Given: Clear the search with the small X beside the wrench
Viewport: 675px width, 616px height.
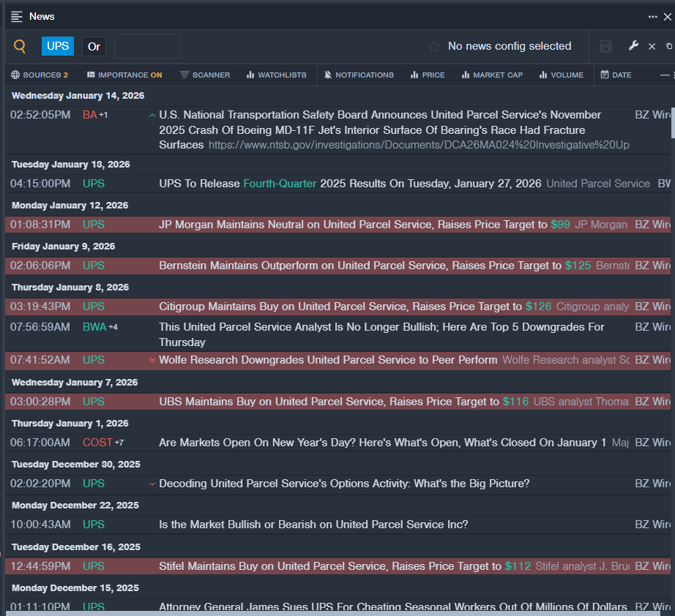Looking at the screenshot, I should click(652, 47).
